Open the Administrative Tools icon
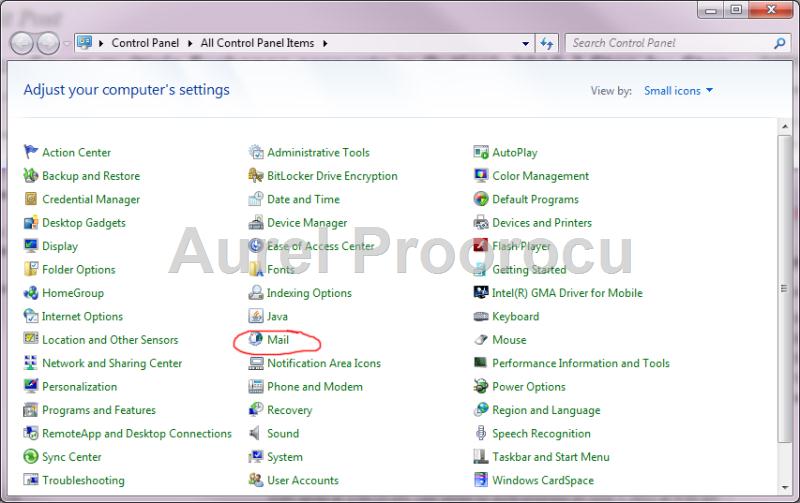The image size is (800, 503). (x=256, y=152)
